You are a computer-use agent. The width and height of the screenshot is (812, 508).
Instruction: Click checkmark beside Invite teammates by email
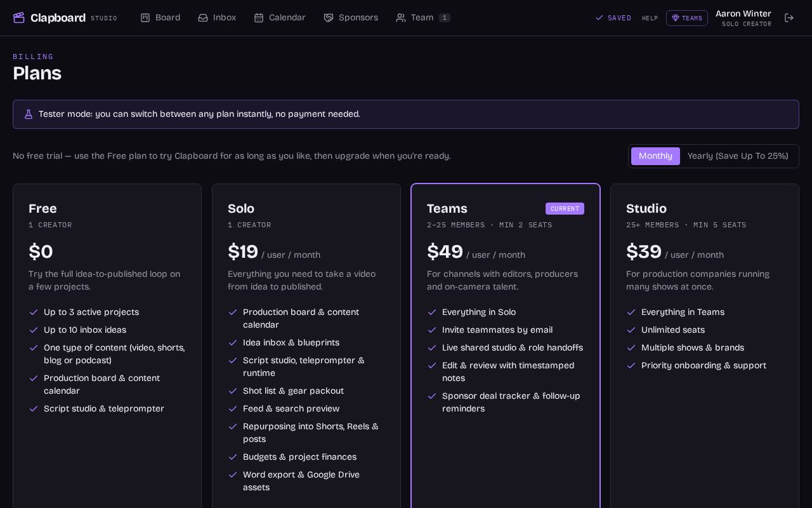(432, 330)
